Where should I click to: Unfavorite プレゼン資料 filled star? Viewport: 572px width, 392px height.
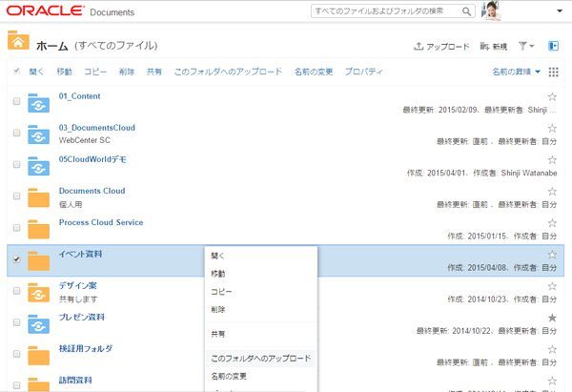[552, 318]
